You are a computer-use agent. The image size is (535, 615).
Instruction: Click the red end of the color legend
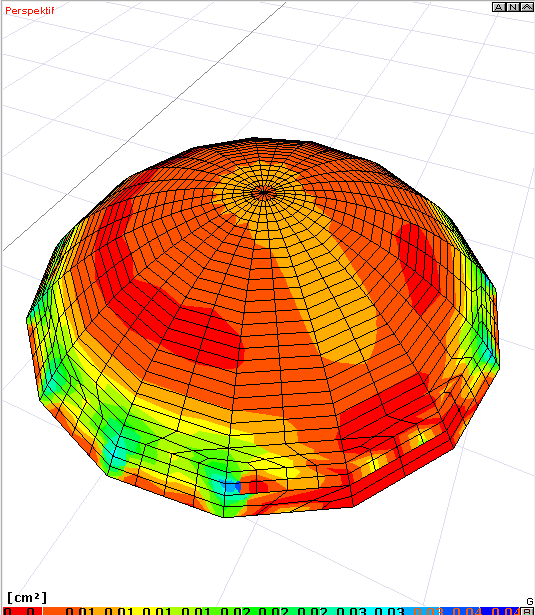pyautogui.click(x=22, y=611)
